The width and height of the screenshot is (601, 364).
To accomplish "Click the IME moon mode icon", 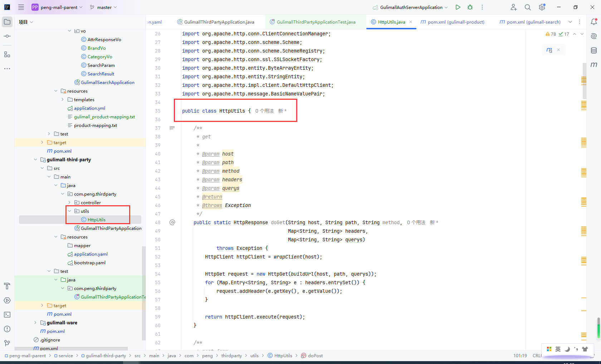I will [567, 349].
